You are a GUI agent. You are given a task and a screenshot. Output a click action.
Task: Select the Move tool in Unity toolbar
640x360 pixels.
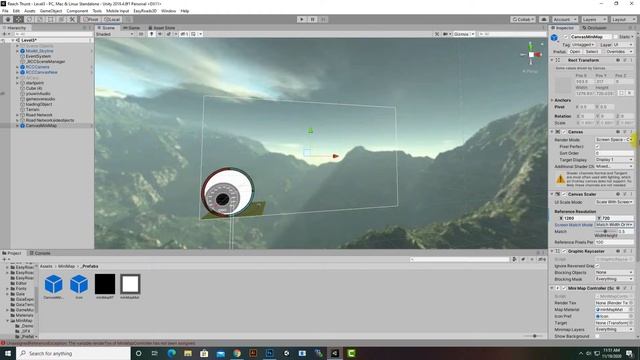(x=19, y=19)
